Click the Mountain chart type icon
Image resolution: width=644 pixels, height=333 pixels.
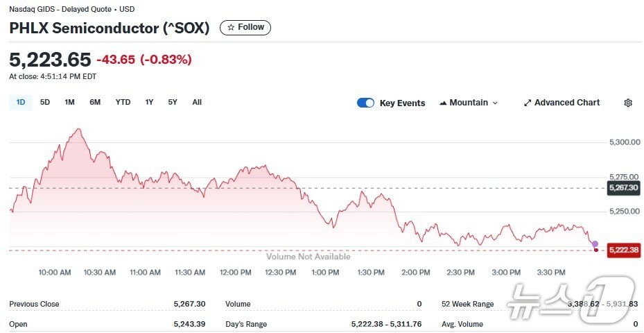point(442,103)
